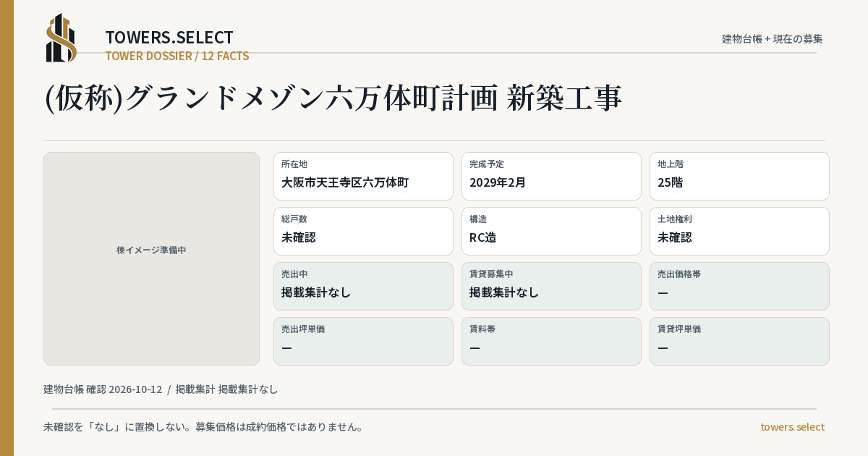Click the 売出価格帯 card
Viewport: 868px width, 456px height.
coord(739,286)
